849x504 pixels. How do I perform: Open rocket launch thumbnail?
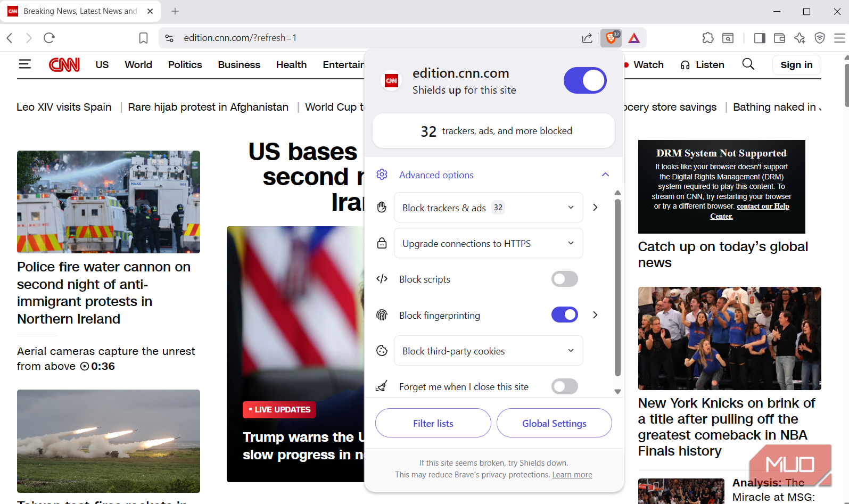point(109,441)
